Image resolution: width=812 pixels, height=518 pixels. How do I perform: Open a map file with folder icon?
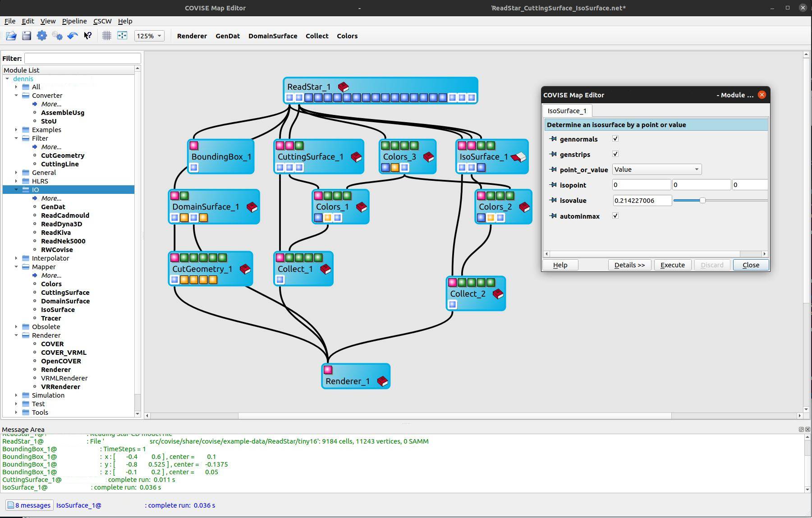11,36
